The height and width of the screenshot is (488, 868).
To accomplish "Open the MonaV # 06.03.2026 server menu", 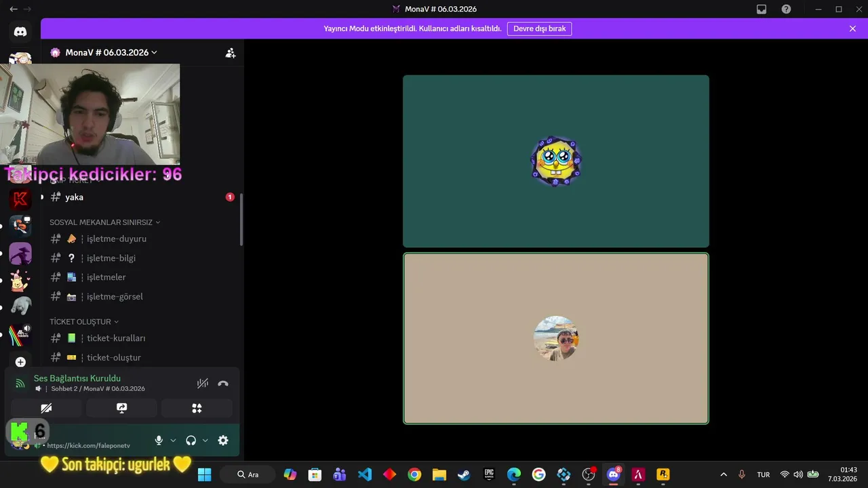I will 111,52.
